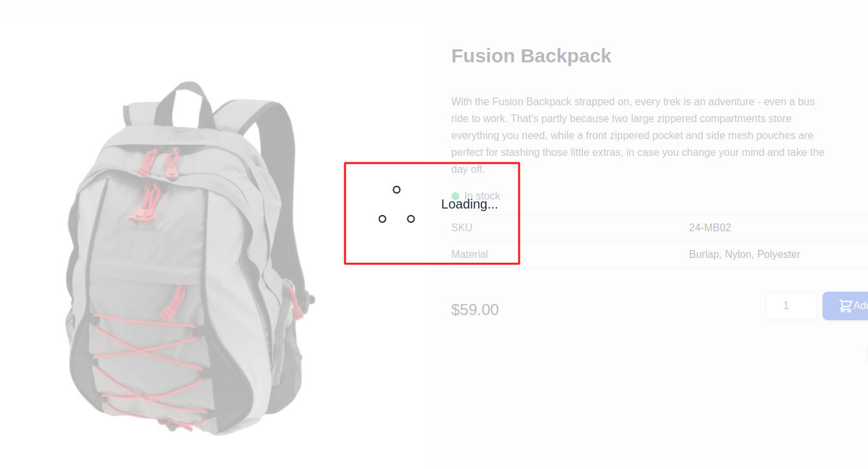Click the Loading... text
This screenshot has width=868, height=469.
[x=469, y=204]
